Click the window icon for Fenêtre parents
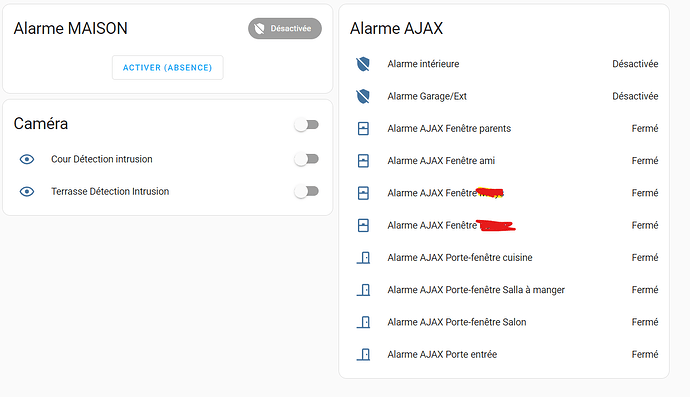The width and height of the screenshot is (690, 397). [x=363, y=129]
